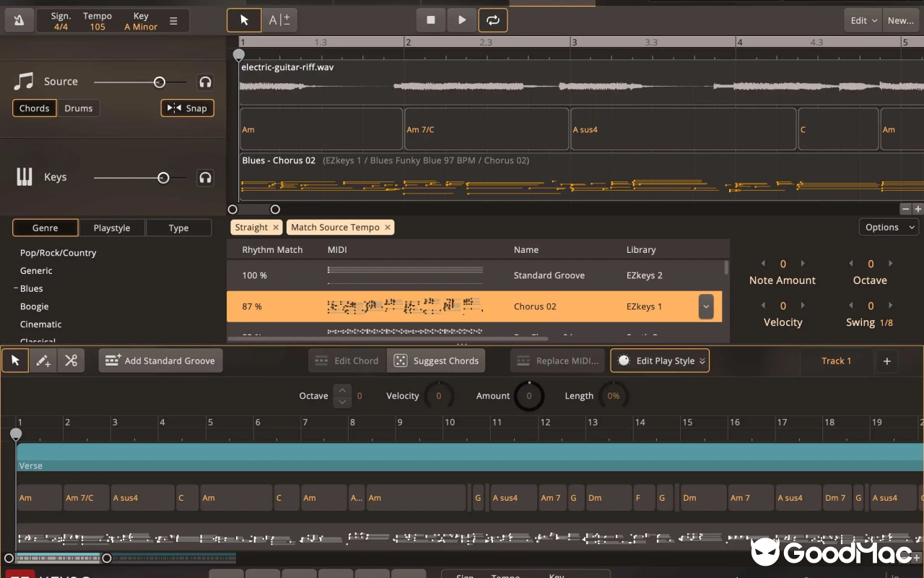924x578 pixels.
Task: Open the hamburger menu next to Key
Action: pos(174,20)
